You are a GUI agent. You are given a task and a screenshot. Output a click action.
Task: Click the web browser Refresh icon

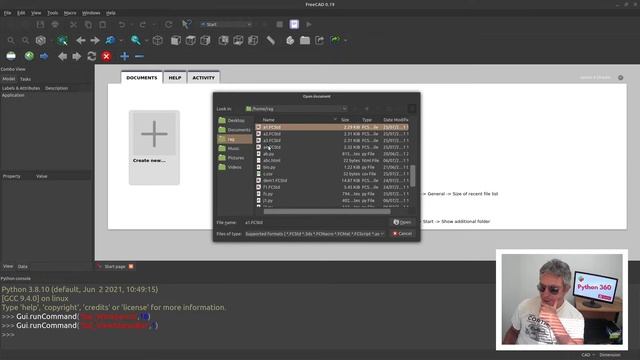pyautogui.click(x=91, y=56)
